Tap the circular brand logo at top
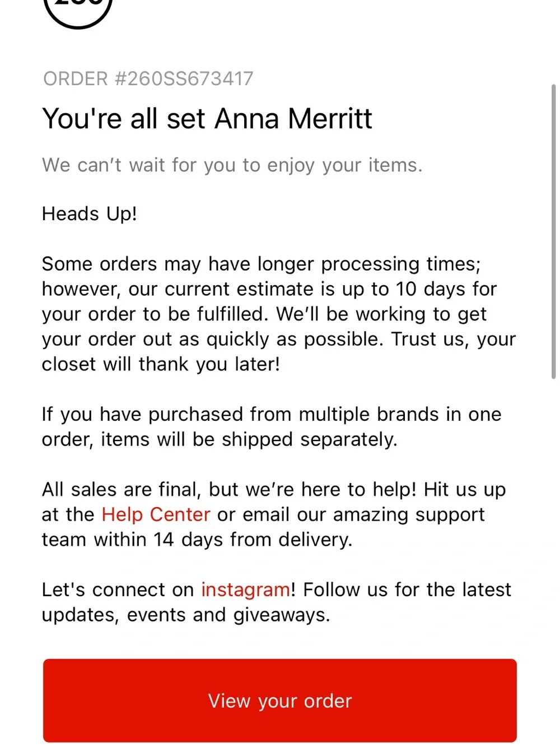Image resolution: width=560 pixels, height=747 pixels. pyautogui.click(x=78, y=11)
